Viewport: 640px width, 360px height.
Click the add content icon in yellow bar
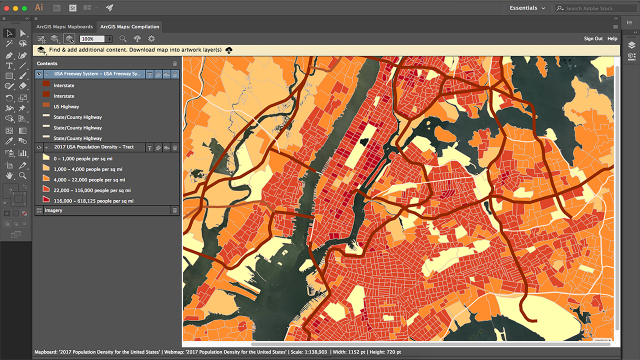pyautogui.click(x=41, y=50)
